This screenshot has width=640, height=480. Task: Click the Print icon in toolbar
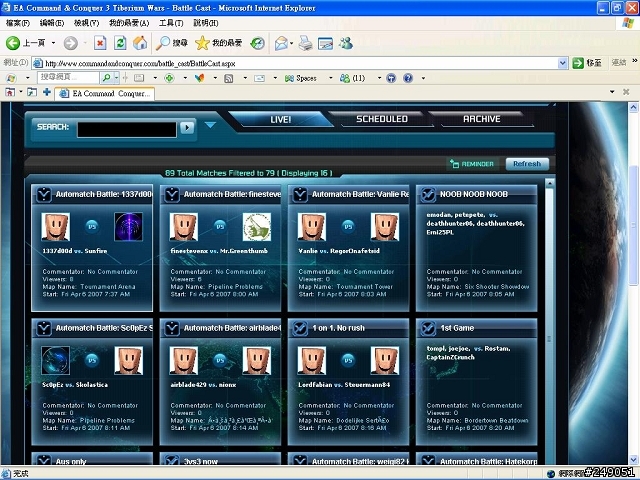305,43
